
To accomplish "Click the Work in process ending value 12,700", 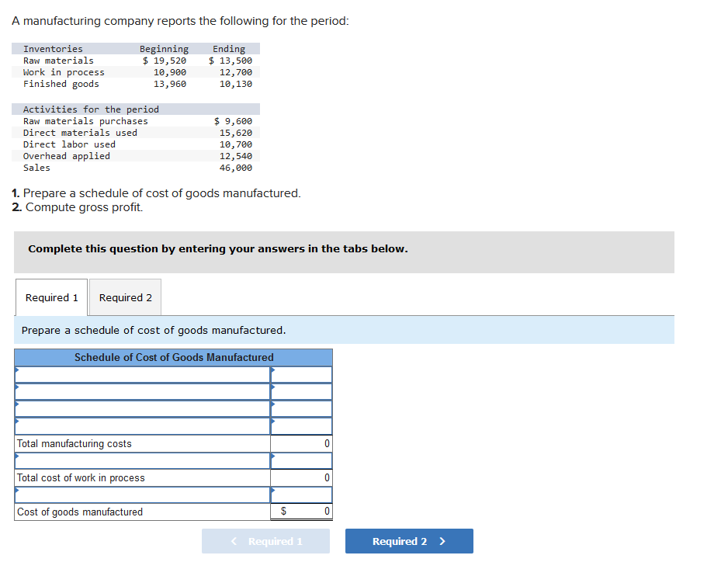I will pos(236,72).
